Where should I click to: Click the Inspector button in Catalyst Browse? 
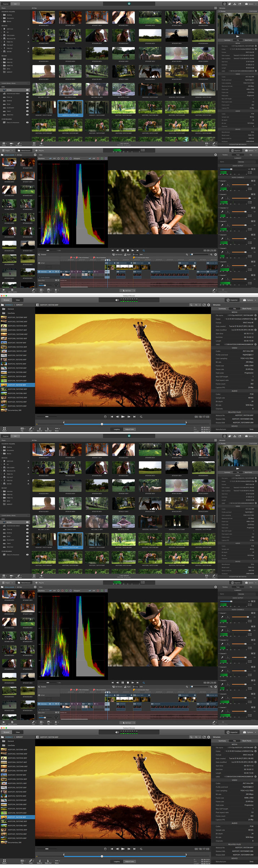click(x=232, y=300)
